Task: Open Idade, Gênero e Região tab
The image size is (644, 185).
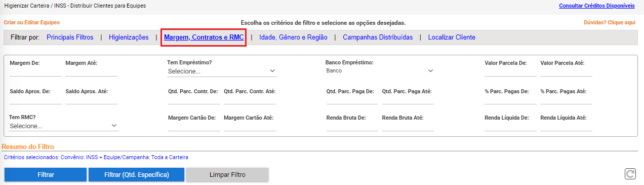Action: pyautogui.click(x=293, y=38)
